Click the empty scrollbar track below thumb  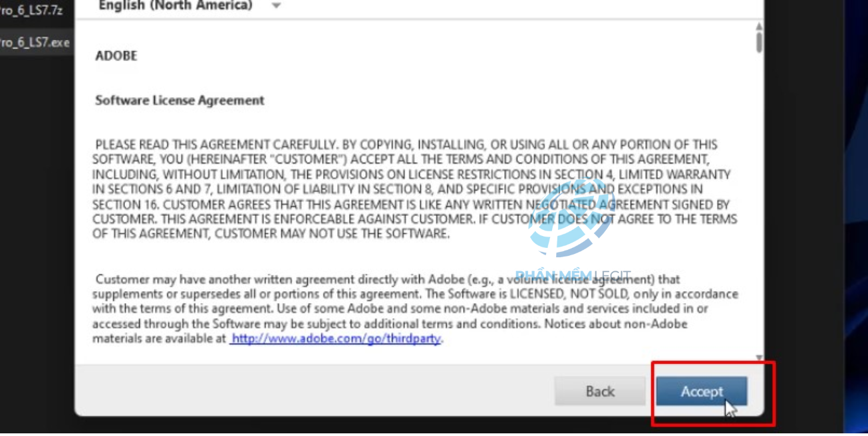[759, 199]
